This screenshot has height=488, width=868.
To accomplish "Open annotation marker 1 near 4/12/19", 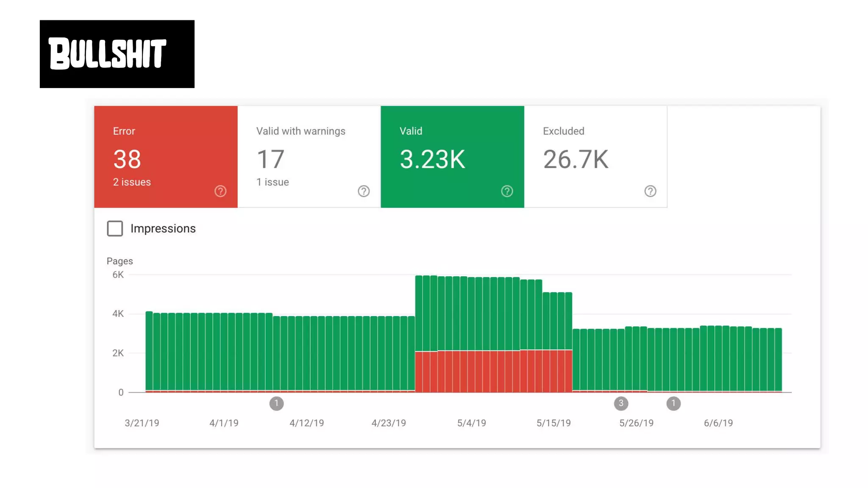I will click(x=276, y=403).
